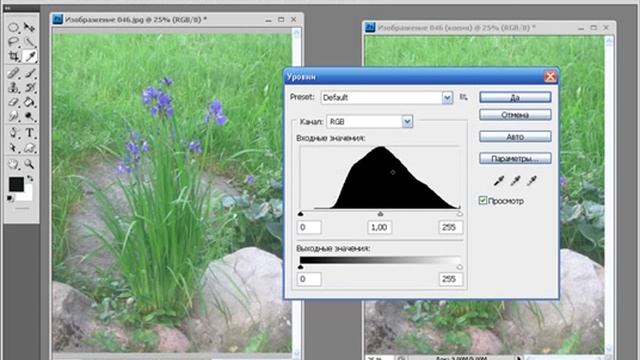Click the vertical scrollbar of right image window

pyautogui.click(x=609, y=196)
